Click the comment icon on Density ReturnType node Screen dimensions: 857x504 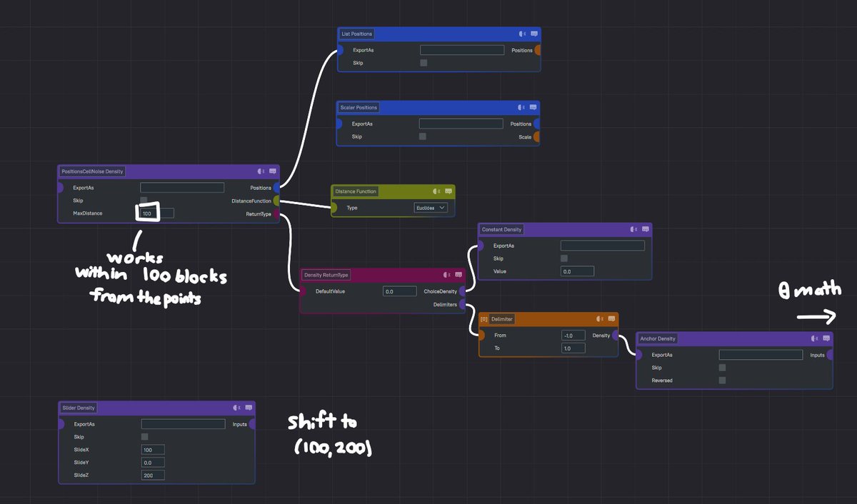point(458,275)
